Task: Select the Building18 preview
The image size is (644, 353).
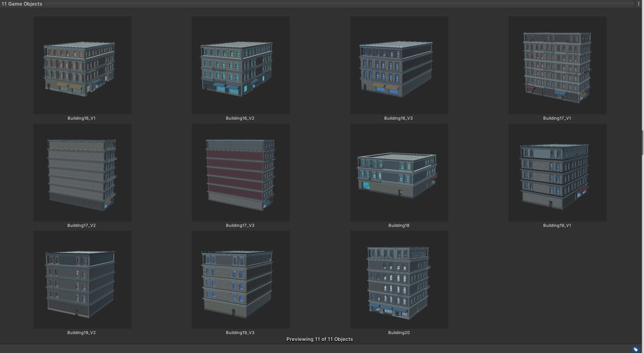Action: (399, 172)
